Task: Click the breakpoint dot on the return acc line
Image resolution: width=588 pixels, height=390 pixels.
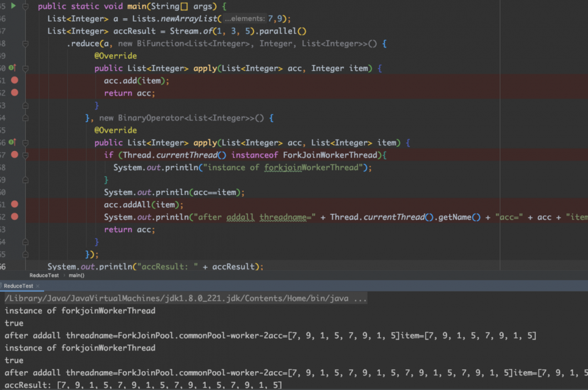Action: point(15,93)
